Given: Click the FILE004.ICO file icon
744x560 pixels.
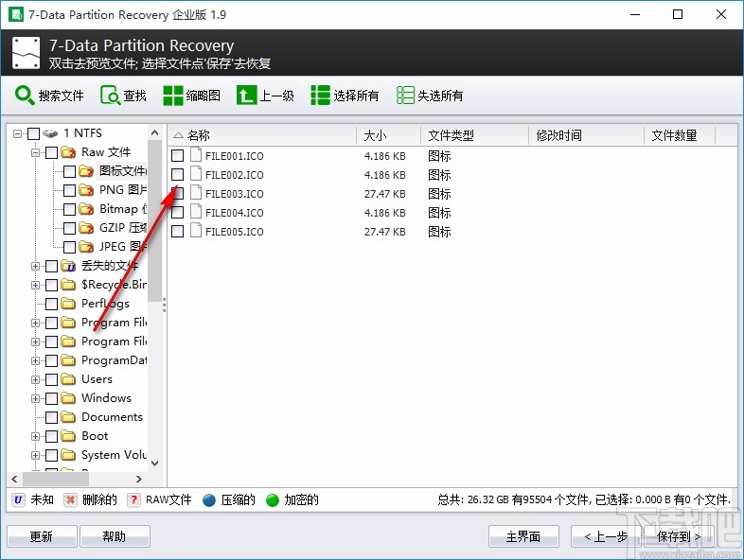Looking at the screenshot, I should pyautogui.click(x=196, y=212).
